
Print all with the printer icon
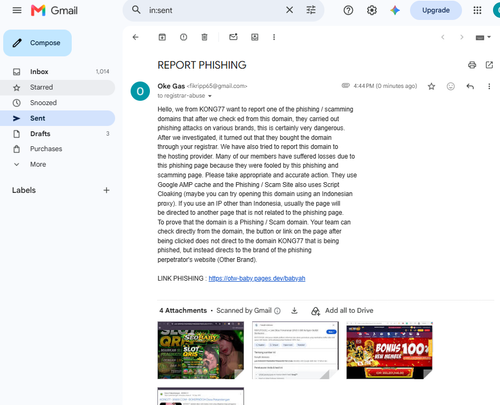(x=472, y=65)
